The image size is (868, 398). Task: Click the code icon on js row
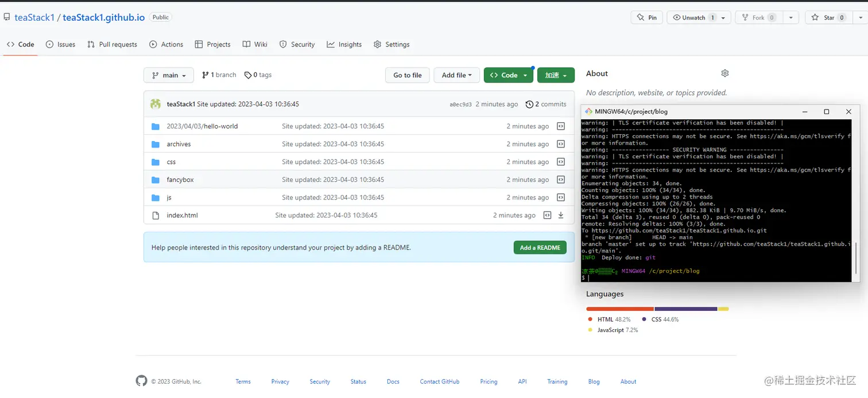click(x=561, y=197)
